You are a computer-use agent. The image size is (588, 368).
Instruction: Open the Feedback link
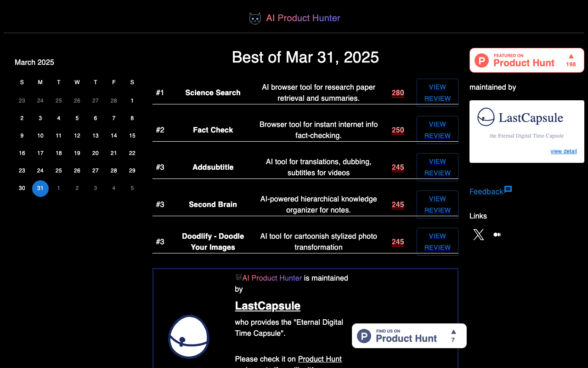click(x=486, y=191)
